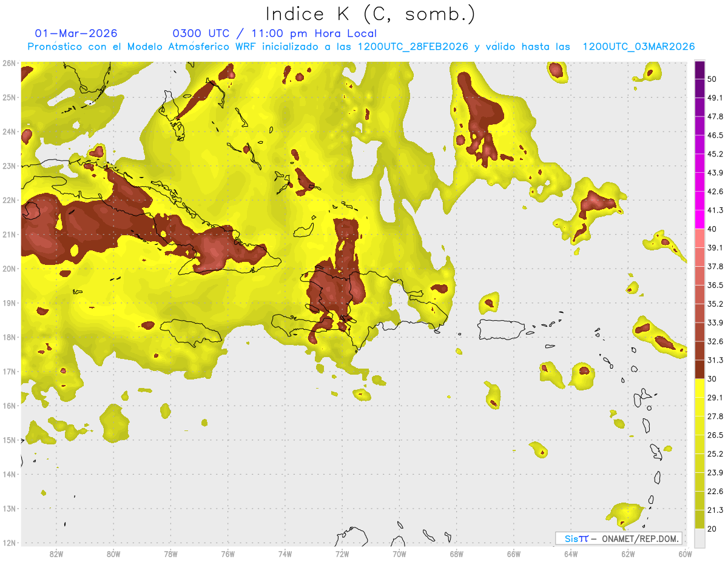Click the darkest purple swatch above 50
The height and width of the screenshot is (562, 728).
point(700,70)
